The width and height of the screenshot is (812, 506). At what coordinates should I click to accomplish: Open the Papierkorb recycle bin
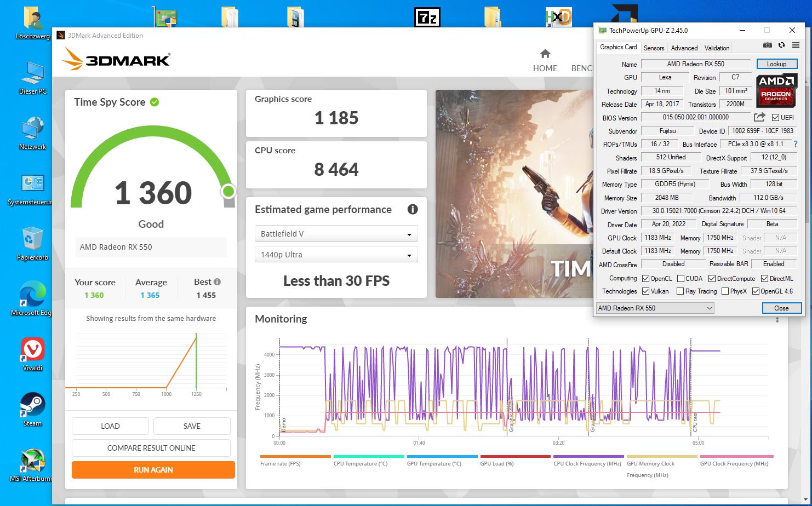click(x=33, y=244)
